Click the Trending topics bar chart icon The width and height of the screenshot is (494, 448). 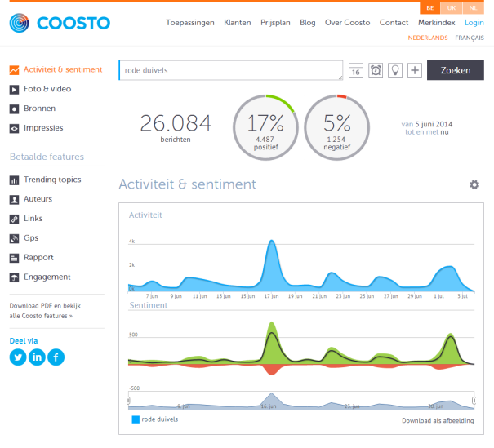pyautogui.click(x=14, y=180)
